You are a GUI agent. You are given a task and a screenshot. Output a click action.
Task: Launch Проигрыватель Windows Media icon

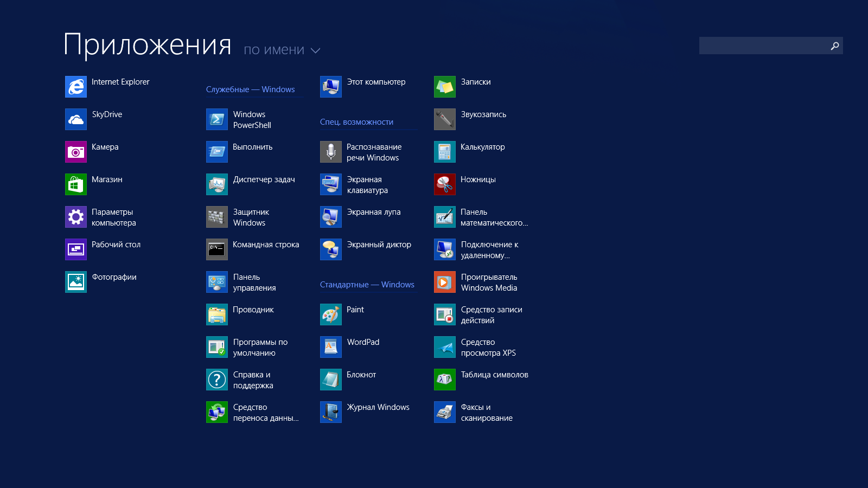tap(445, 282)
